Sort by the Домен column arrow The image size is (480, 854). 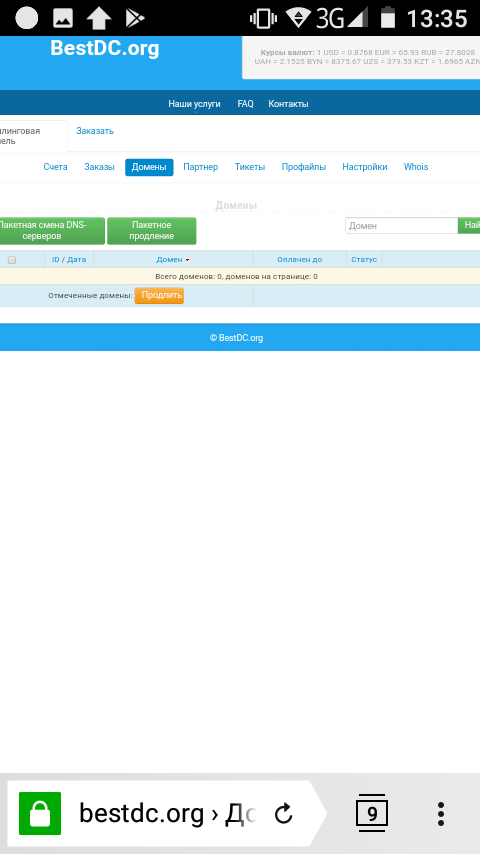187,260
